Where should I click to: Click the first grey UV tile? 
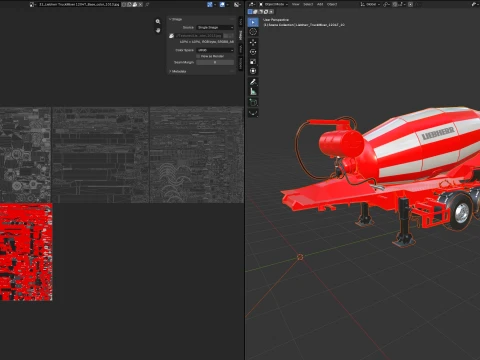click(x=25, y=155)
